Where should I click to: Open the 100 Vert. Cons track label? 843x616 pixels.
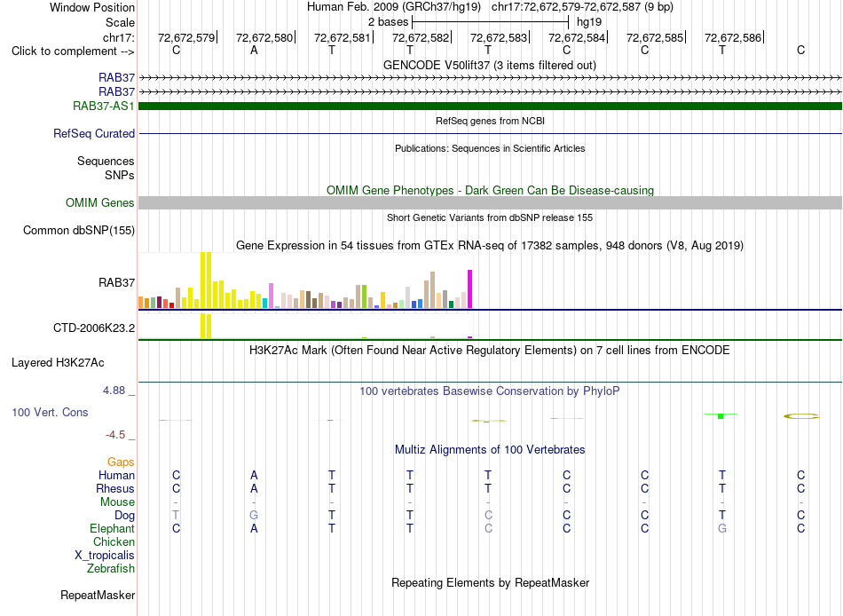pyautogui.click(x=50, y=412)
